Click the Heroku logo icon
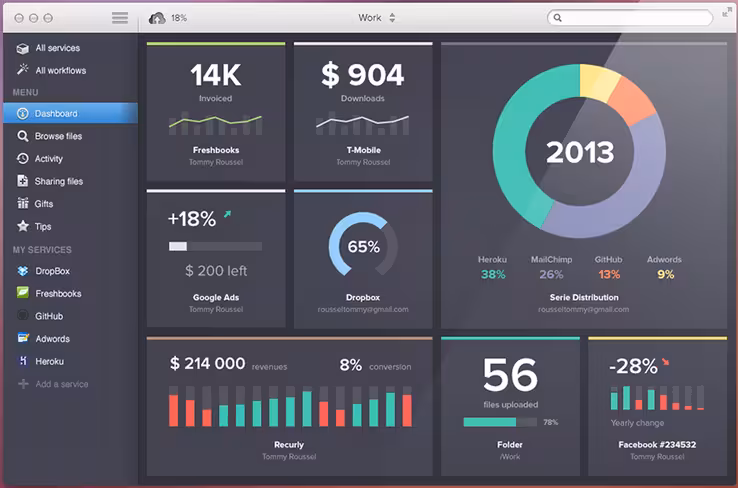 click(x=23, y=361)
